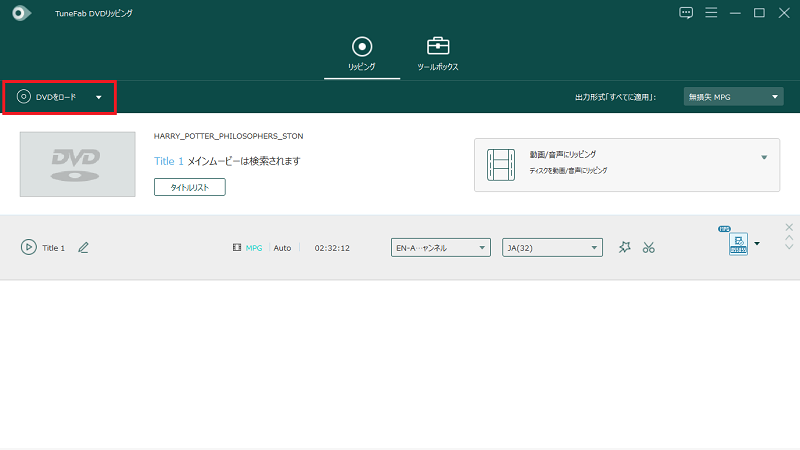
Task: Open the effects edit star icon
Action: point(624,247)
